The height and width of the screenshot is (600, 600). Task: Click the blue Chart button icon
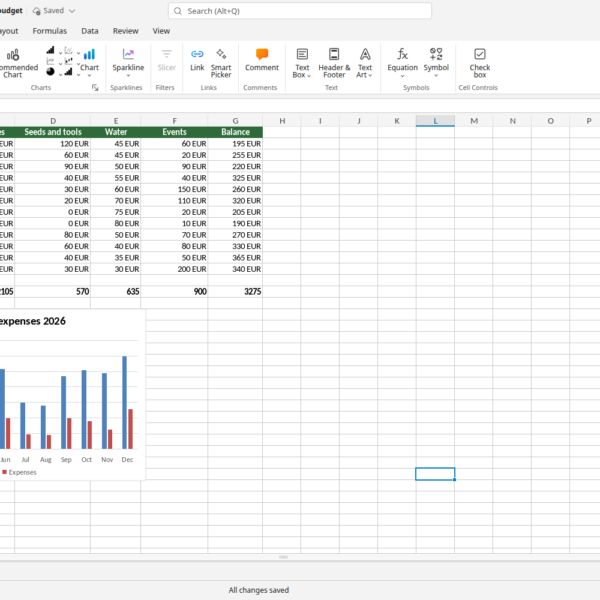pyautogui.click(x=89, y=54)
